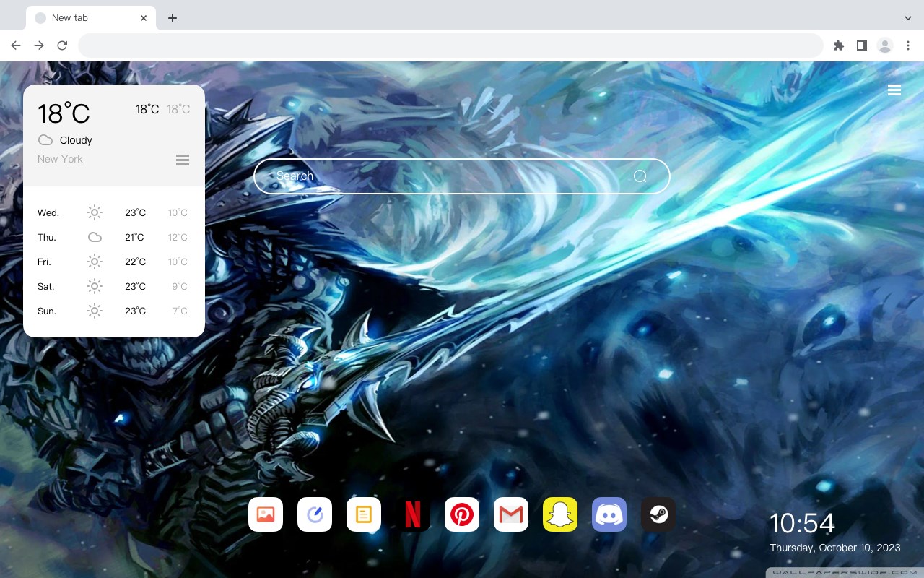Click the Sat. forecast row label
Screen dimensions: 924x578
(x=46, y=286)
